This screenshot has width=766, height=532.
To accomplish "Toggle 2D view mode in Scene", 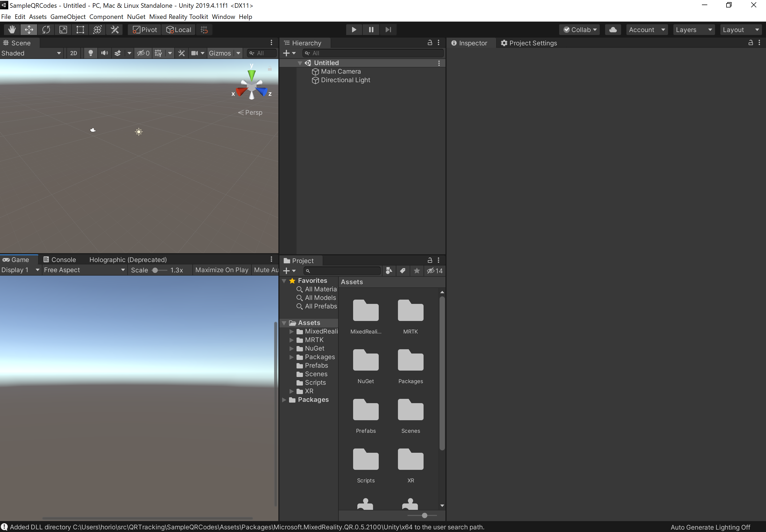I will click(73, 53).
